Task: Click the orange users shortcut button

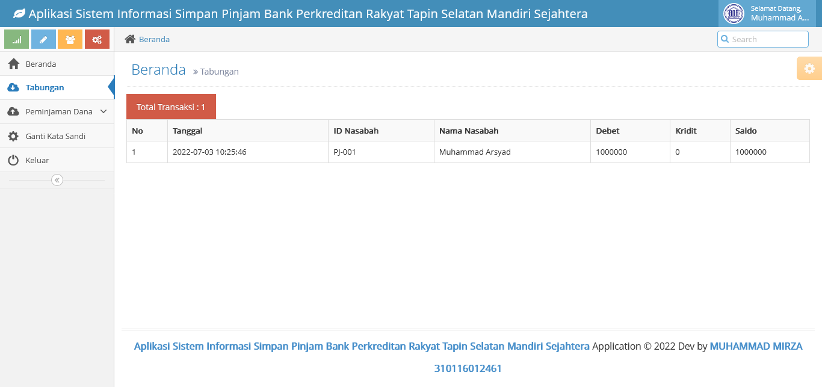Action: (x=70, y=39)
